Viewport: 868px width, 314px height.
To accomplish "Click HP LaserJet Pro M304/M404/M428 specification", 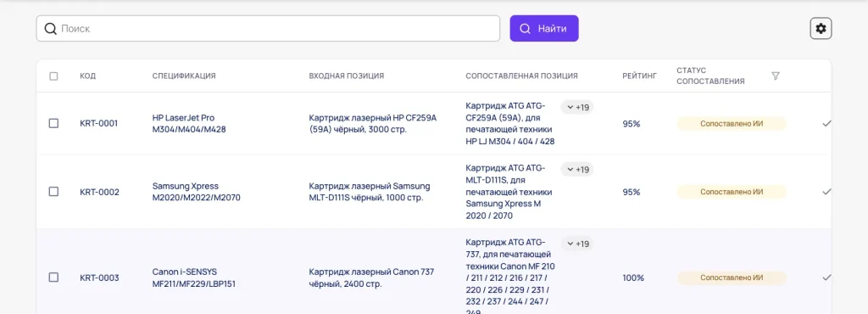I will [x=189, y=124].
